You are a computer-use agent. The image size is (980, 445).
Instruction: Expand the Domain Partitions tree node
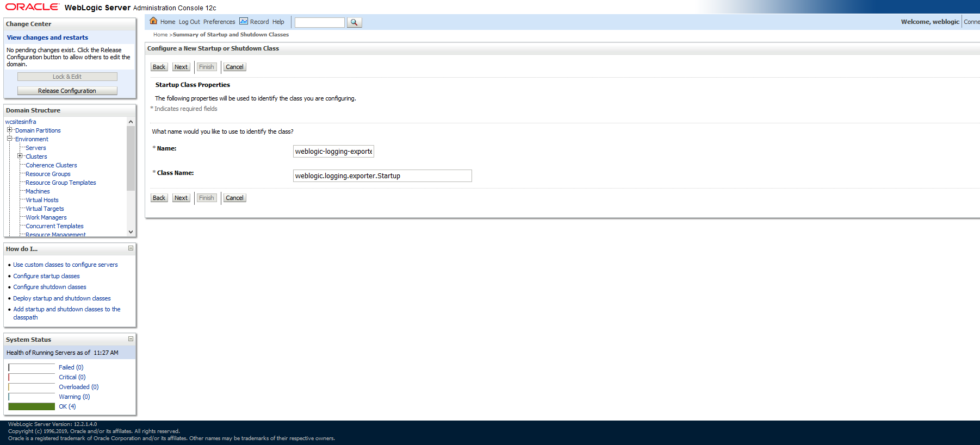[9, 130]
